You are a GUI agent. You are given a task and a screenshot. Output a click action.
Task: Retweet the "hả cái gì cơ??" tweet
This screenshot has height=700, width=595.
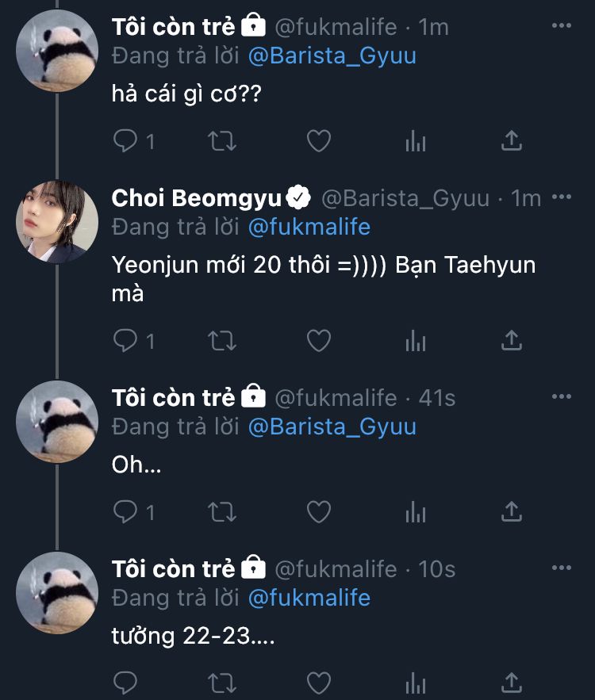[221, 142]
